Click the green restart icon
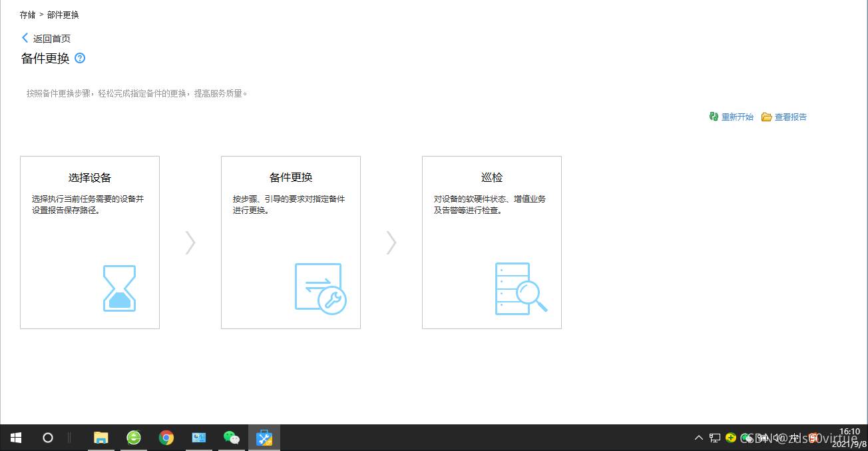 point(714,117)
